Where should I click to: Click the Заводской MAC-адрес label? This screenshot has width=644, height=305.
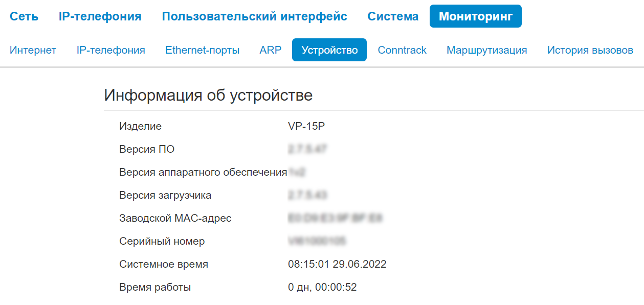click(175, 218)
